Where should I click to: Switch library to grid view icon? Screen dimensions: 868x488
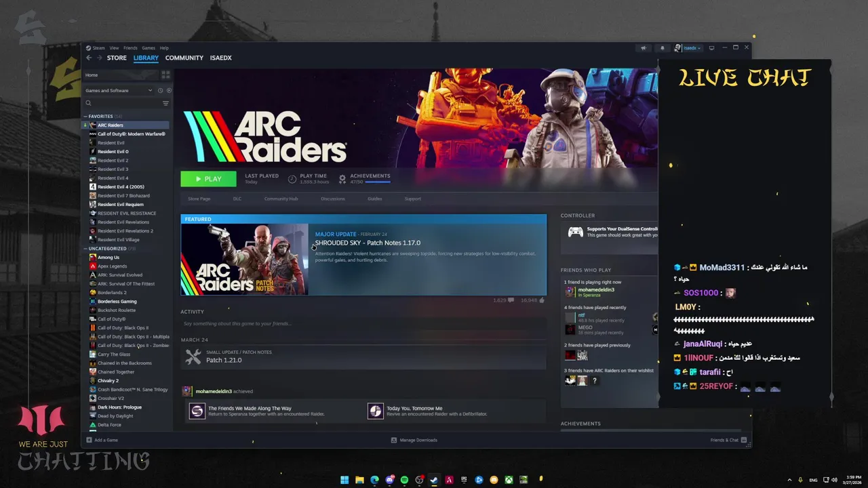coord(165,75)
